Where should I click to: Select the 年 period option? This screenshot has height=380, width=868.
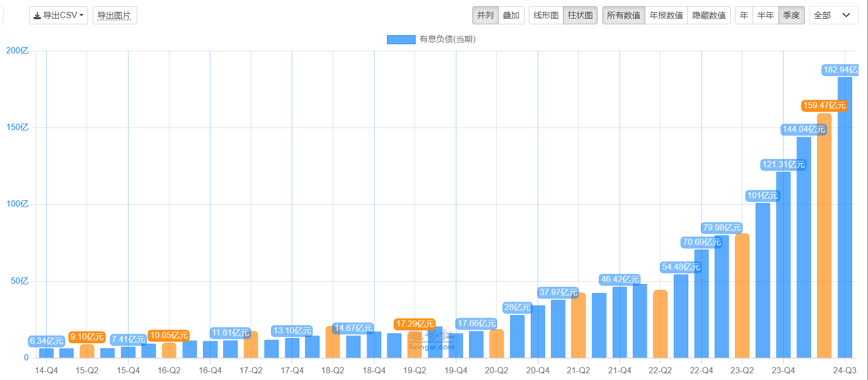[x=744, y=16]
